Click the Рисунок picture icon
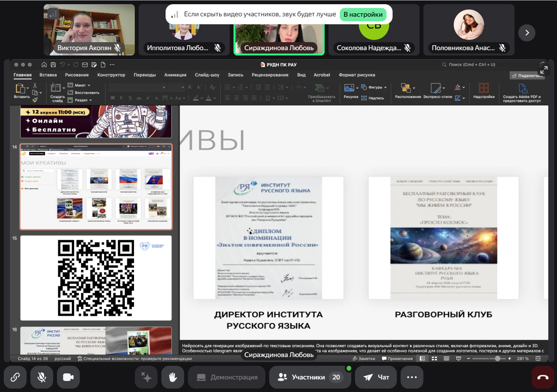The width and height of the screenshot is (557, 392). tap(349, 88)
